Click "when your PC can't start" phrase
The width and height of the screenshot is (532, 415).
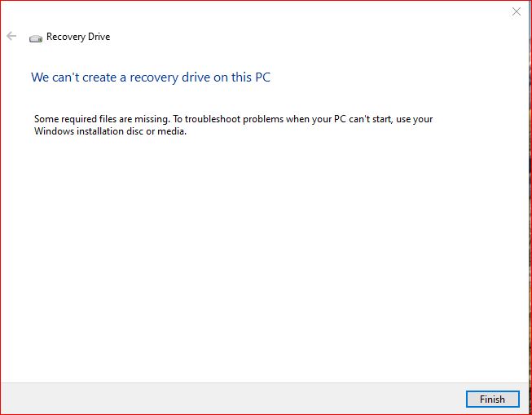point(319,119)
